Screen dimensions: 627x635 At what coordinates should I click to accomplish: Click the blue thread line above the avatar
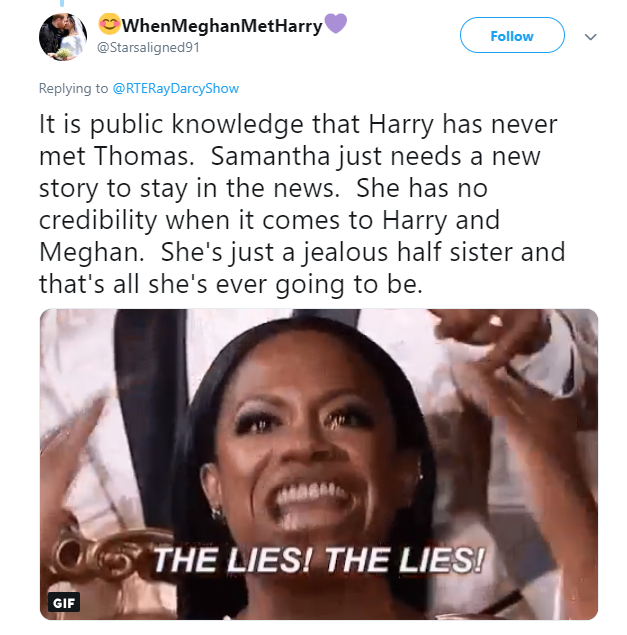point(62,3)
